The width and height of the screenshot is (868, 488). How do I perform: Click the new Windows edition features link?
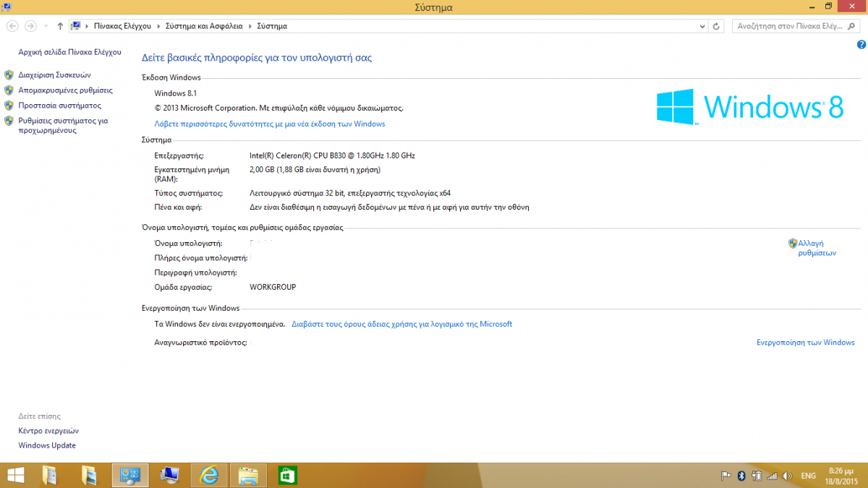coord(270,124)
